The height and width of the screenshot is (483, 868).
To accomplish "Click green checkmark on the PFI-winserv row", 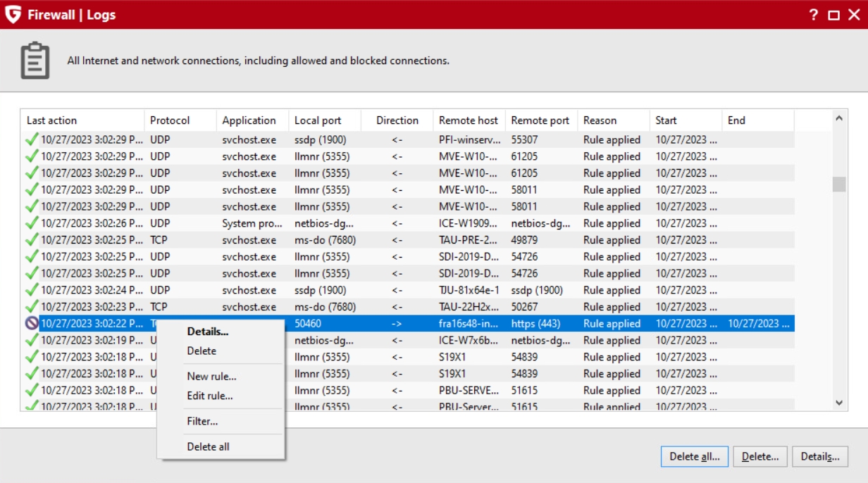I will point(32,139).
